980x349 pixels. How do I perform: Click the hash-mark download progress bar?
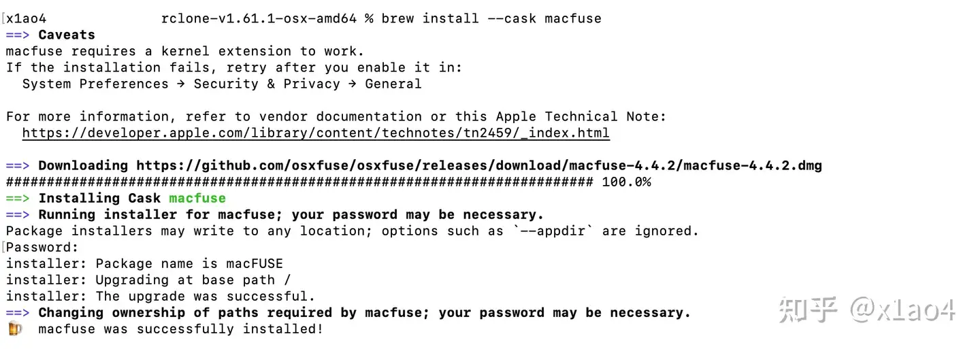(x=299, y=182)
